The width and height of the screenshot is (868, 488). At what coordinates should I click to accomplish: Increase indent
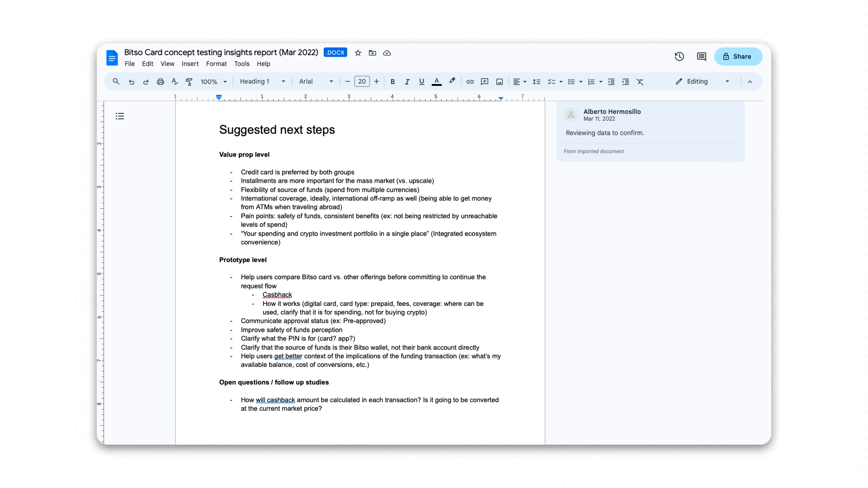pos(625,82)
